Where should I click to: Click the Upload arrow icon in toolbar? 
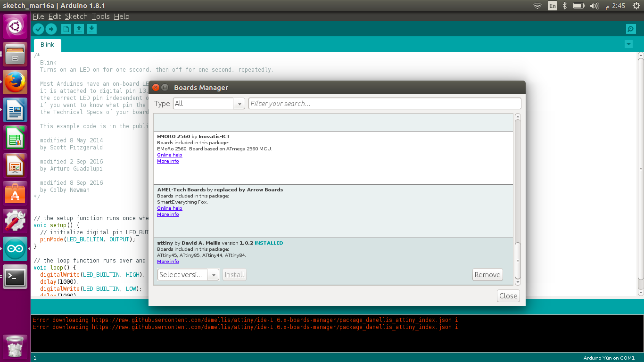[x=51, y=29]
